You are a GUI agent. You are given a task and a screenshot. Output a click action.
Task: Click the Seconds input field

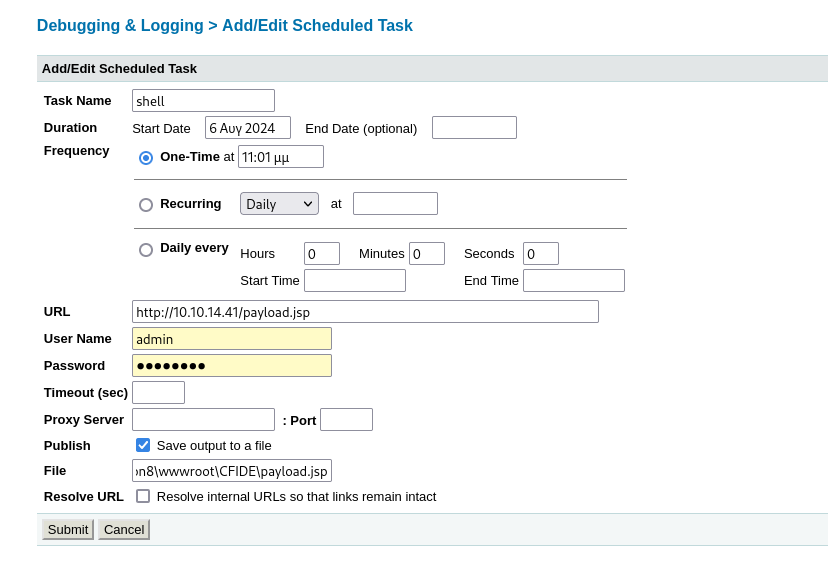click(541, 254)
